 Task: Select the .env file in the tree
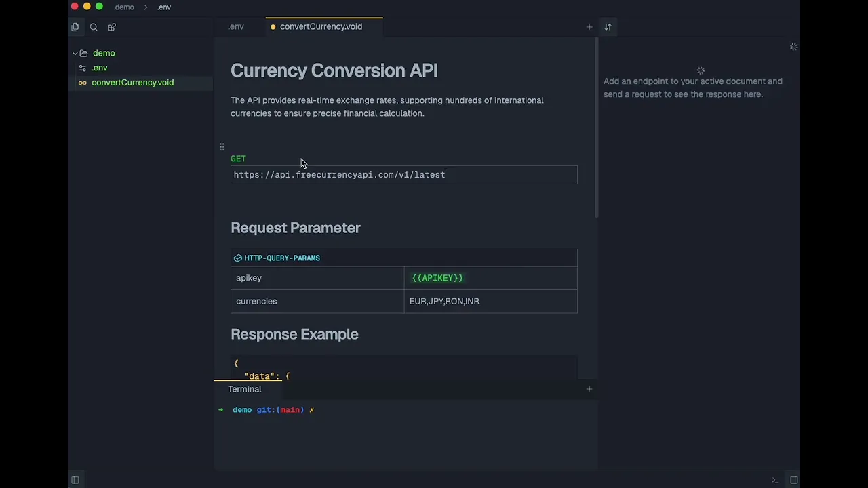pyautogui.click(x=100, y=68)
